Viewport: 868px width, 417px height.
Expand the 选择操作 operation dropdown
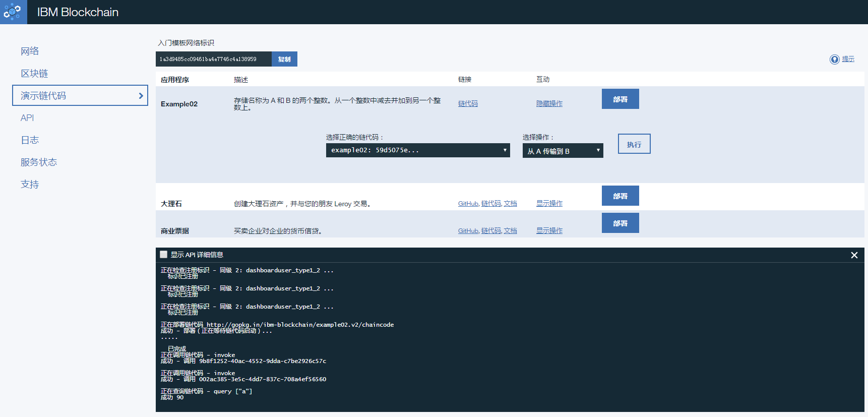[562, 151]
